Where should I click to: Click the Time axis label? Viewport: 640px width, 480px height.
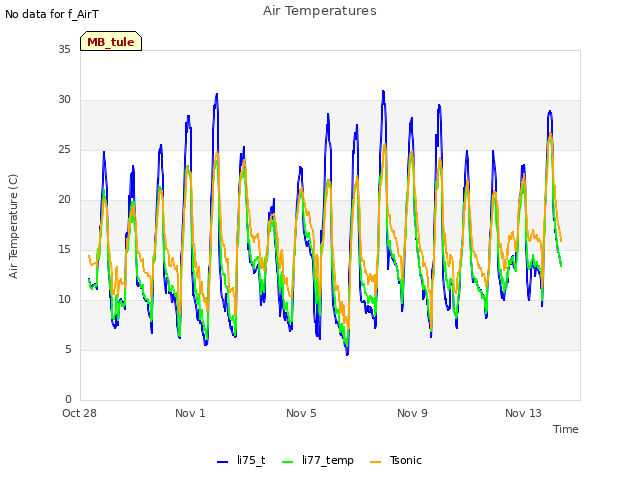(x=565, y=429)
